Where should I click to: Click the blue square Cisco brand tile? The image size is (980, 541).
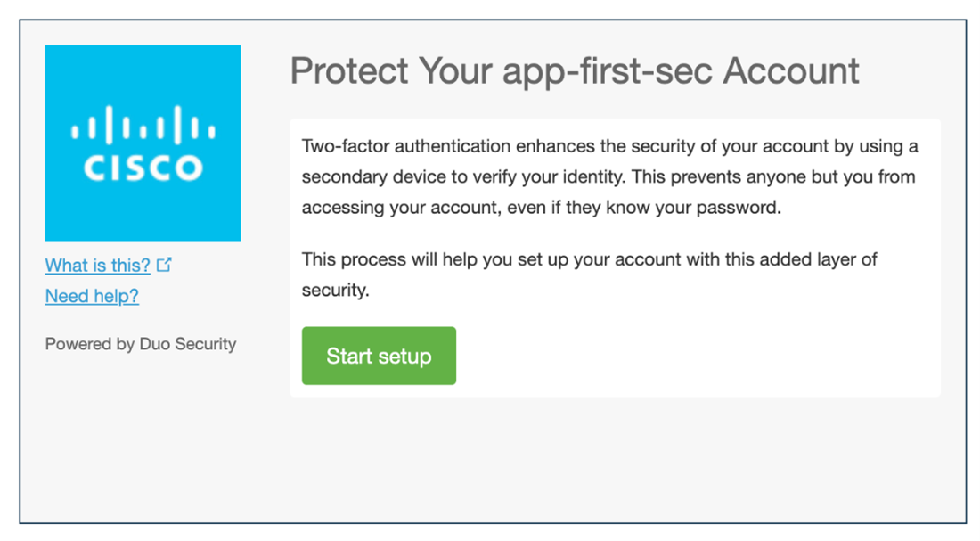(x=143, y=143)
